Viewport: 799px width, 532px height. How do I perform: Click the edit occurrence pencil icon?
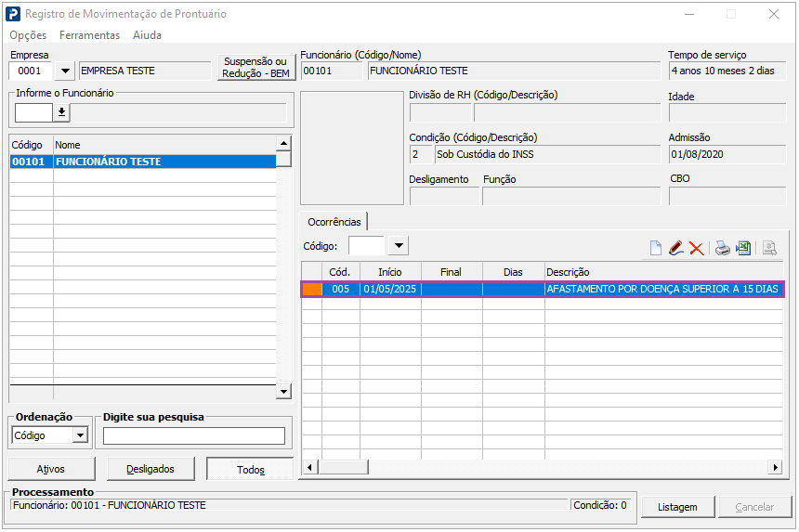coord(675,248)
